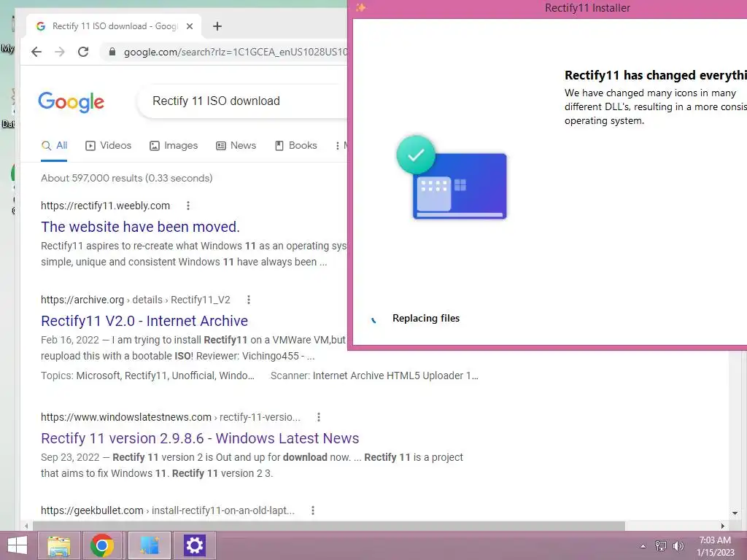Click the horizontal scrollbar left arrow

tap(26, 526)
